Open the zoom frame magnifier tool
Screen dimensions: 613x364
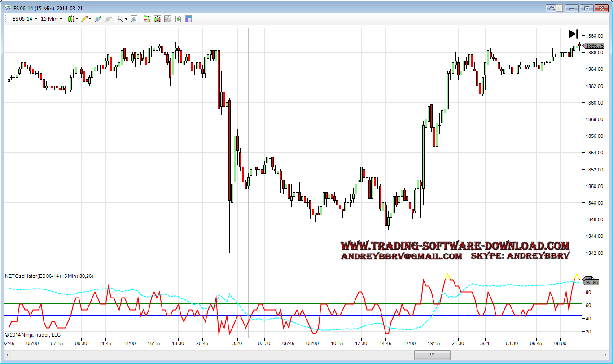[x=134, y=19]
